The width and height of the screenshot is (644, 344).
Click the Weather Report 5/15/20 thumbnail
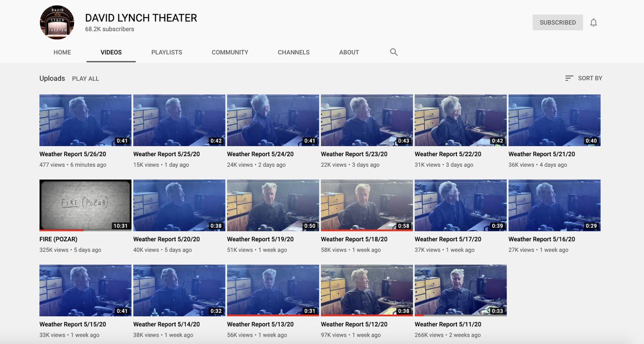(x=86, y=291)
